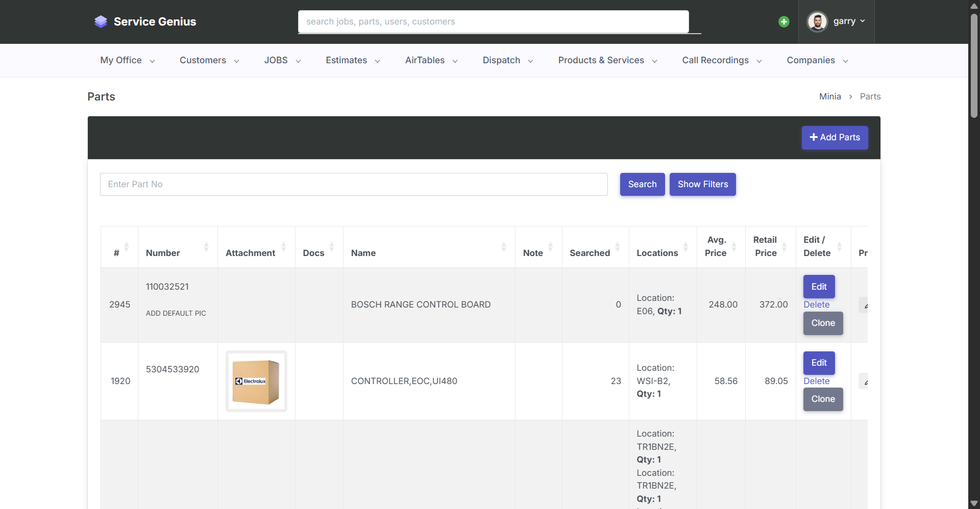The image size is (980, 509).
Task: Click garry's profile avatar picture
Action: [818, 21]
